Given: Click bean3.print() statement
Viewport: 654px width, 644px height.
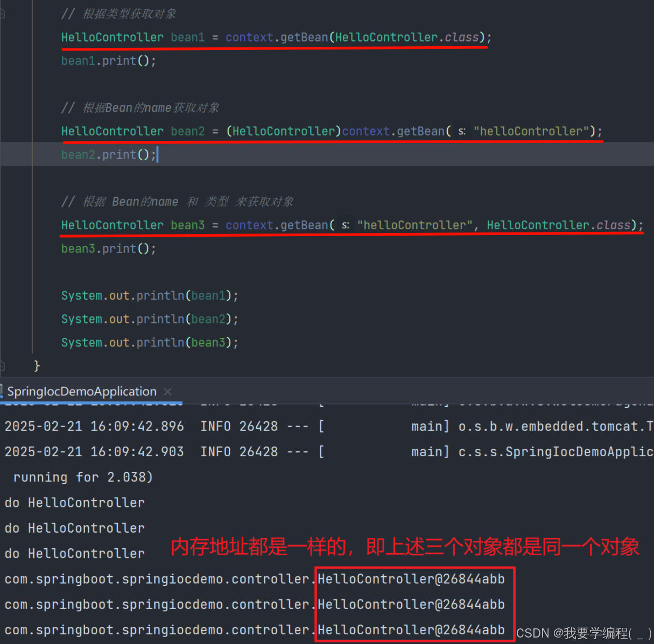Looking at the screenshot, I should tap(109, 249).
